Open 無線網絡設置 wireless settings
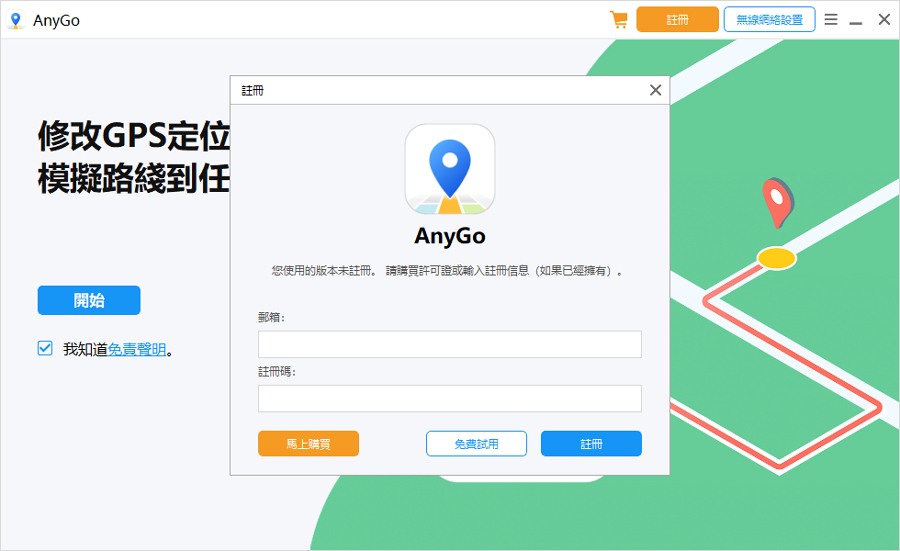 (769, 20)
